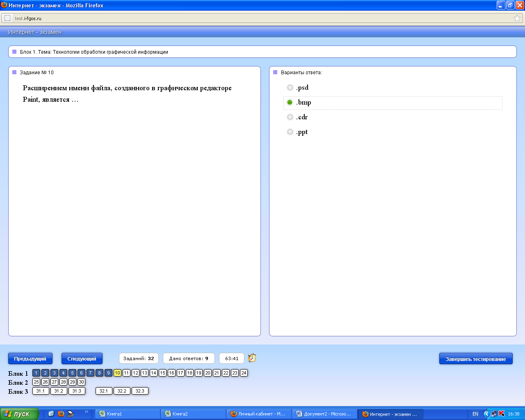Jump to question 22
The height and width of the screenshot is (420, 525).
(x=226, y=373)
